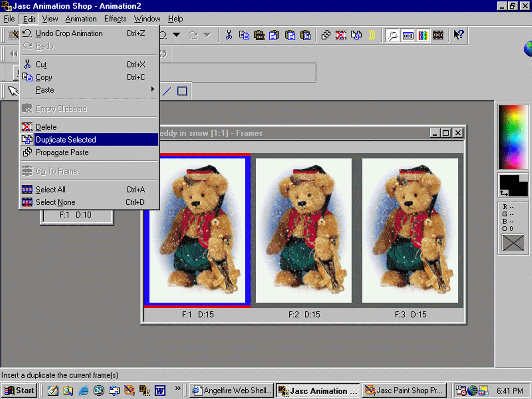Click the Copy icon in top toolbar
The image size is (532, 399).
pos(244,35)
